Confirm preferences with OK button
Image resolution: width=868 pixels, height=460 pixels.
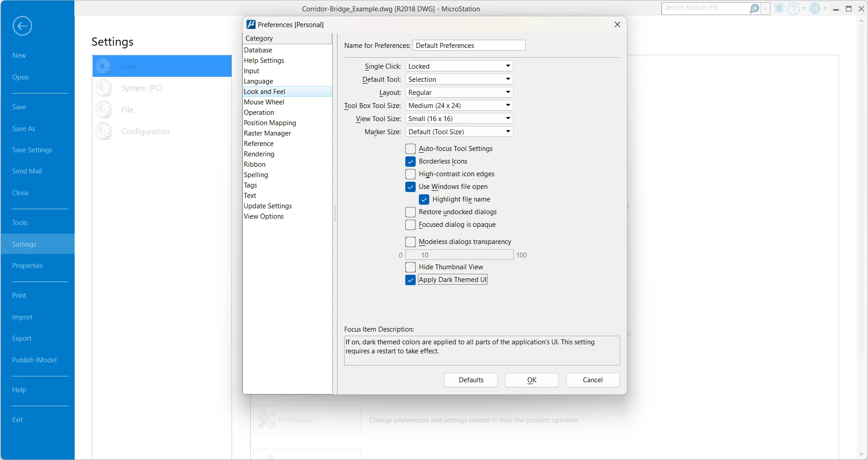[532, 380]
